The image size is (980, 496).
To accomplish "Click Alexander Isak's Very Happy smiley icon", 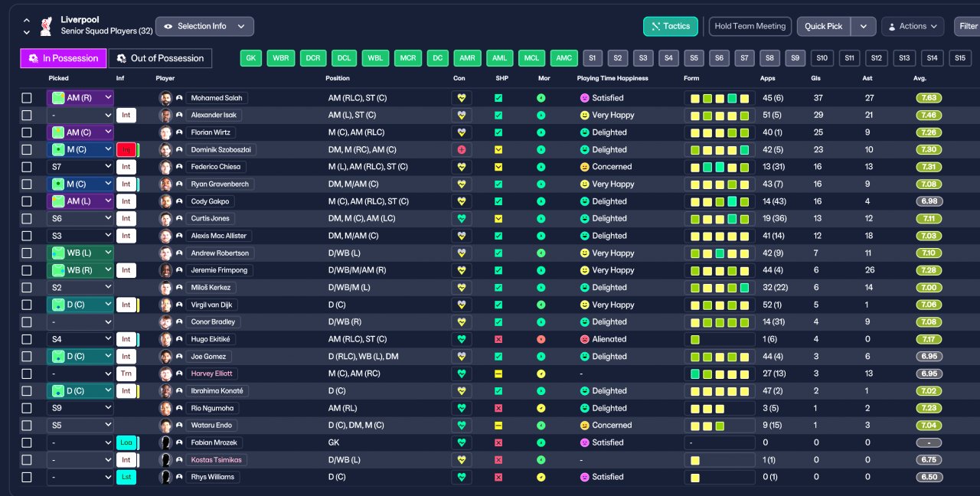I will pyautogui.click(x=585, y=116).
